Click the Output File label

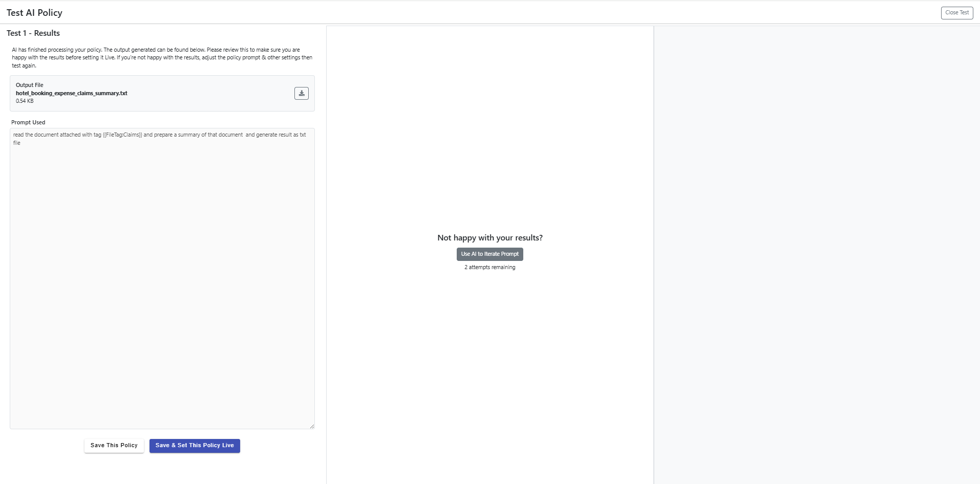[x=30, y=85]
